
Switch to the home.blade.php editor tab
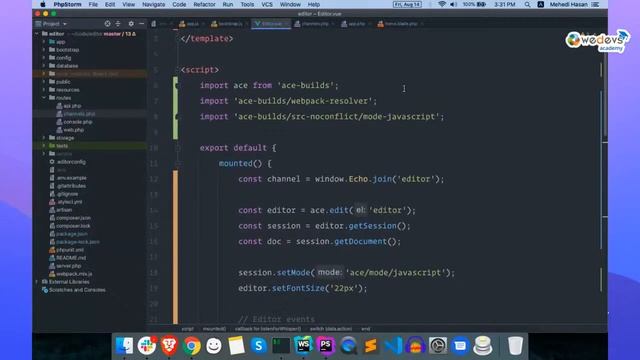[399, 24]
